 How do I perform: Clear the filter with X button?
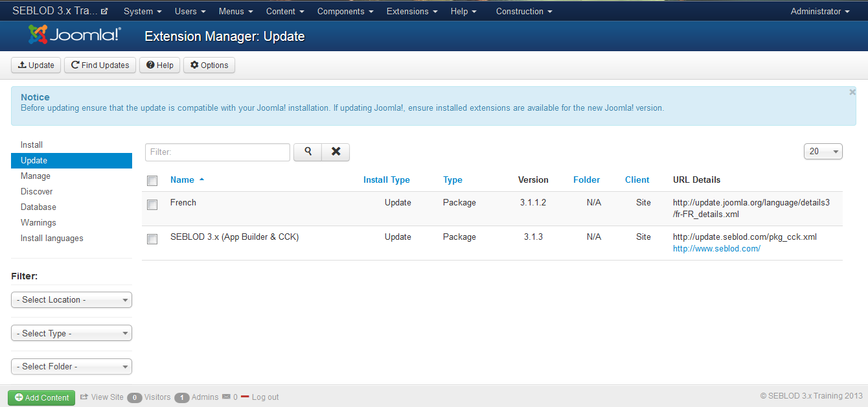click(336, 152)
